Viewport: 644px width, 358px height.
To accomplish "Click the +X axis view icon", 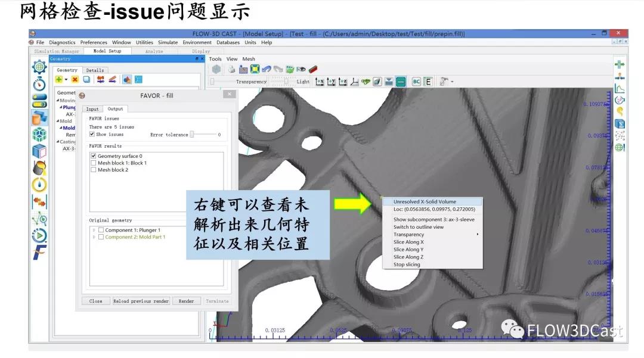I will coord(320,82).
